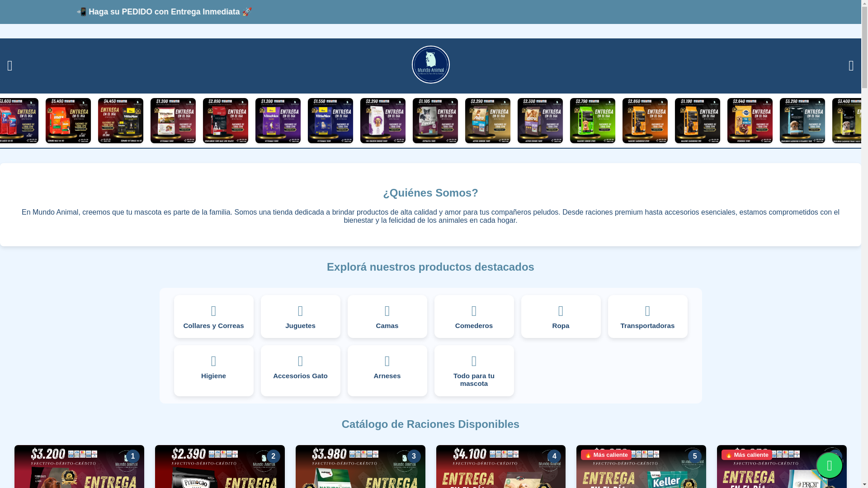The width and height of the screenshot is (868, 488).
Task: Select the $1.550 VittaMax carousel thumbnail
Action: [330, 121]
